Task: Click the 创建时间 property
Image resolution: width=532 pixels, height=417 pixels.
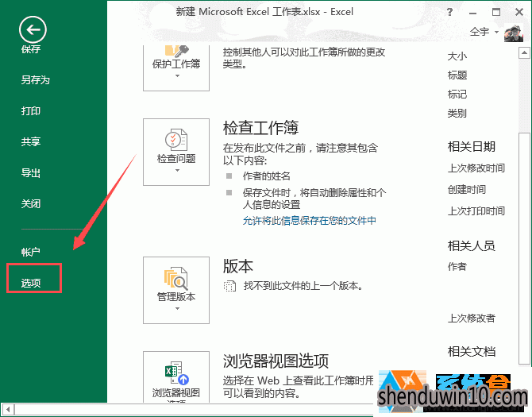Action: click(467, 190)
